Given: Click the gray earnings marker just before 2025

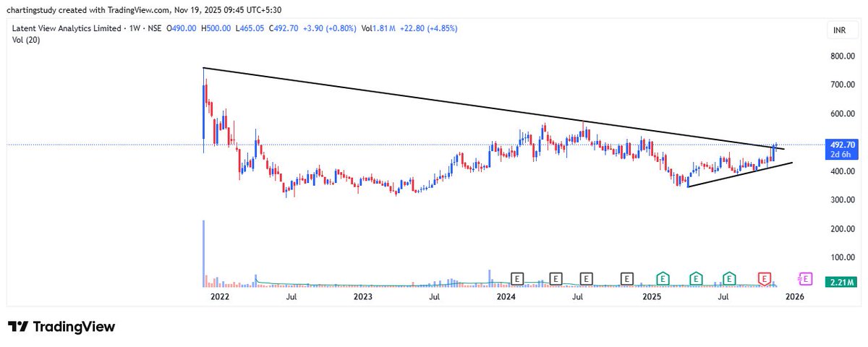Looking at the screenshot, I should pyautogui.click(x=626, y=278).
